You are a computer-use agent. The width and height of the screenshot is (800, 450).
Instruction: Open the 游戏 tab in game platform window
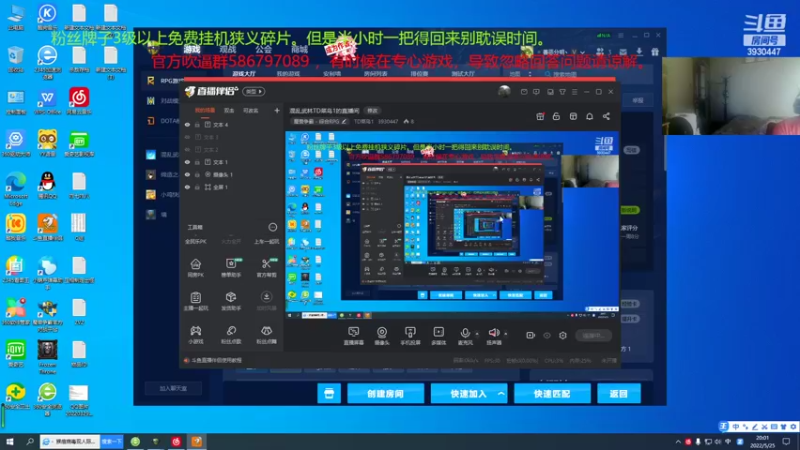(x=192, y=49)
